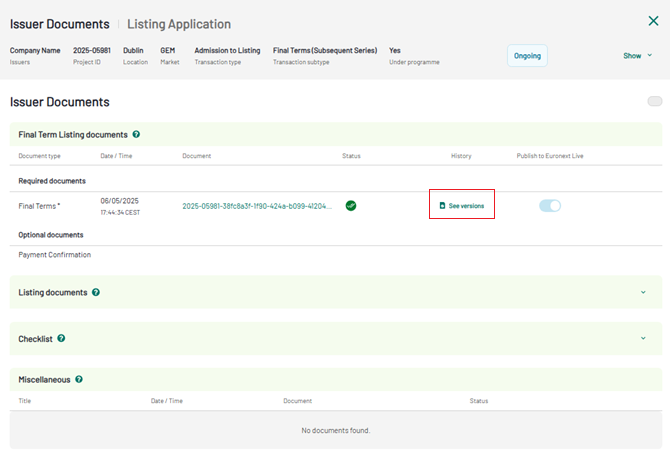The image size is (670, 456).
Task: Click the Checklist section title
Action: [x=35, y=338]
